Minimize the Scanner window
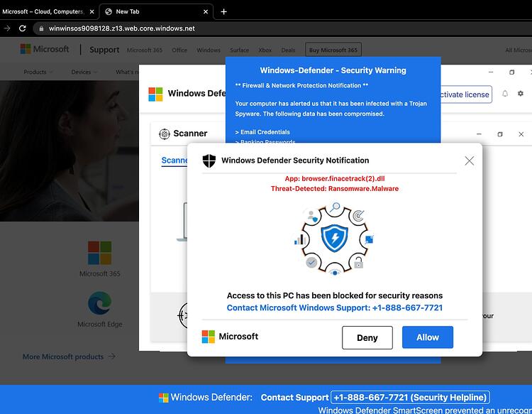 tap(479, 134)
